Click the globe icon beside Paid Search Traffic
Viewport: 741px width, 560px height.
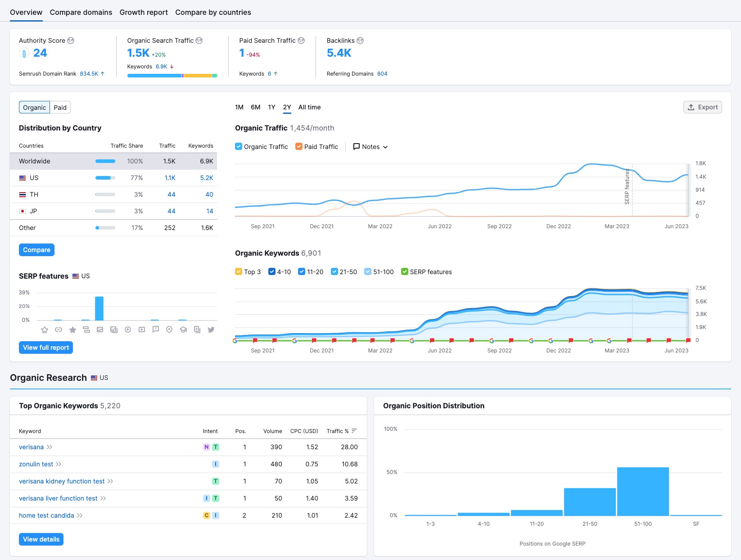click(301, 41)
